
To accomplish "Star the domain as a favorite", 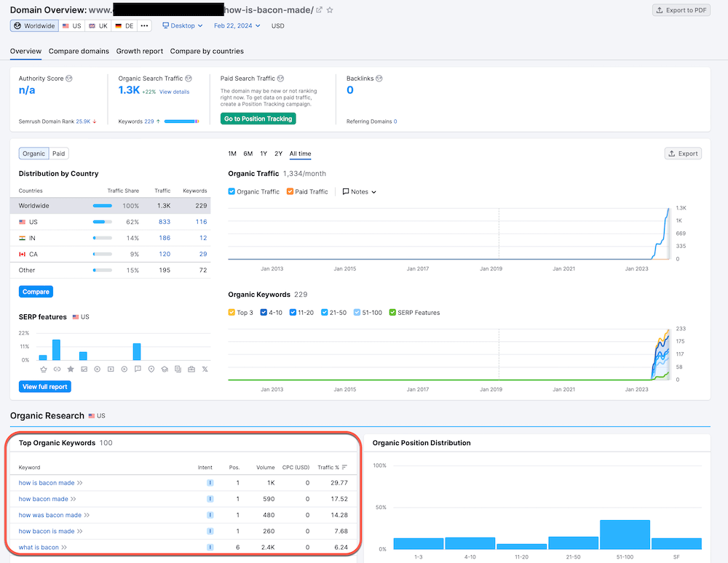I will click(x=331, y=9).
